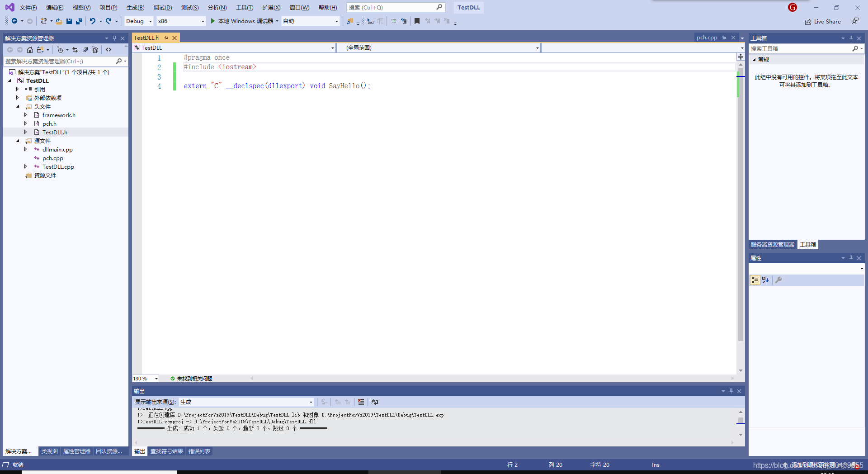Open the 工具(T) menu

tap(244, 7)
